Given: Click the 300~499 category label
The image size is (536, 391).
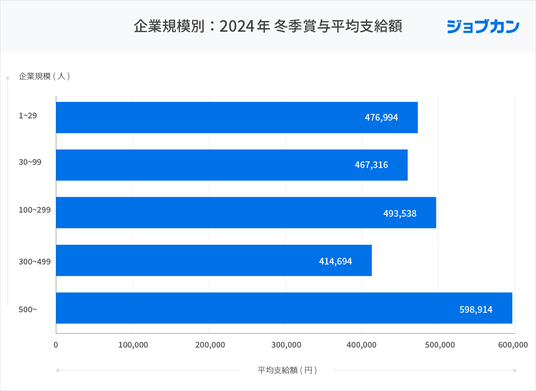Looking at the screenshot, I should pyautogui.click(x=35, y=262).
